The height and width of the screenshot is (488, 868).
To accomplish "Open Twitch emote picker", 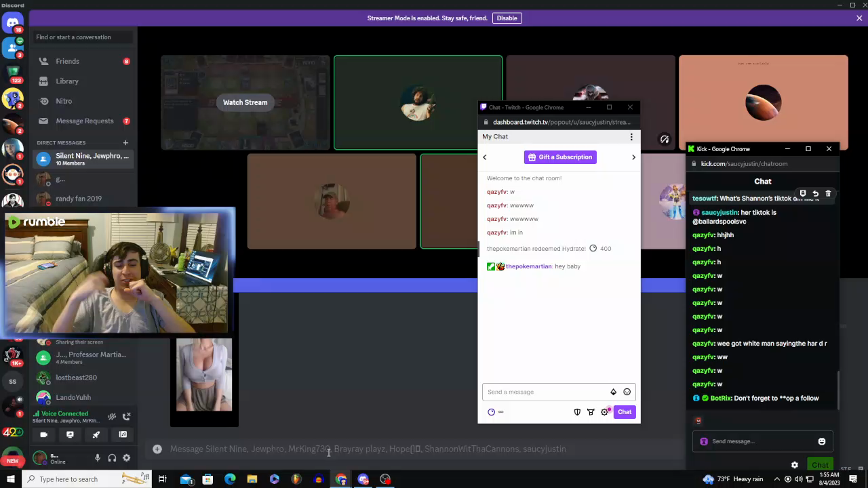I will 627,392.
